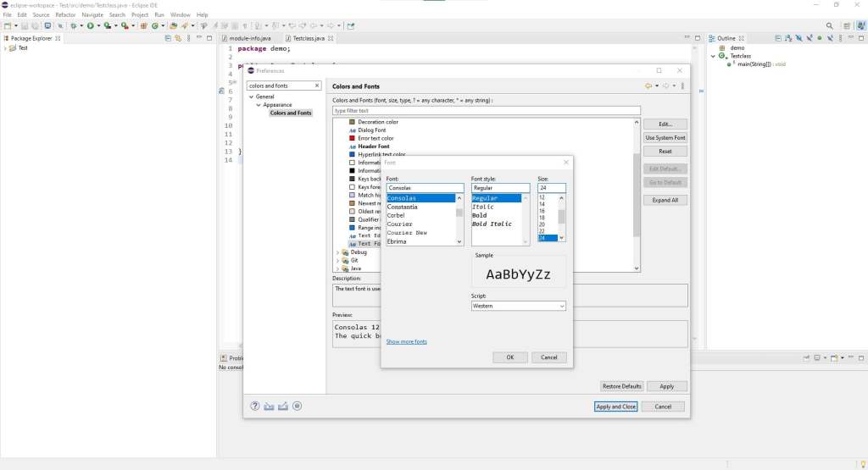Click the New Java Package icon

coord(143,25)
